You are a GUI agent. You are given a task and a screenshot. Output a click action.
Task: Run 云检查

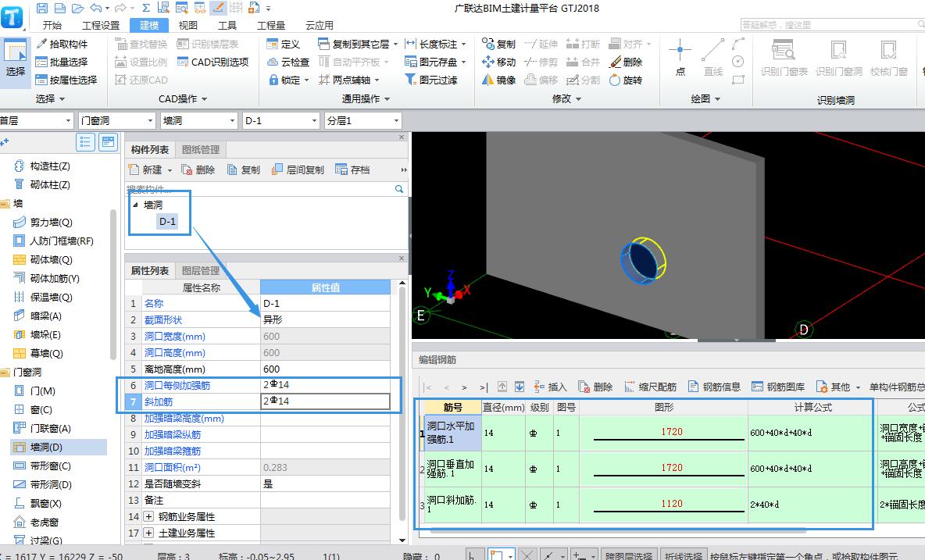287,62
